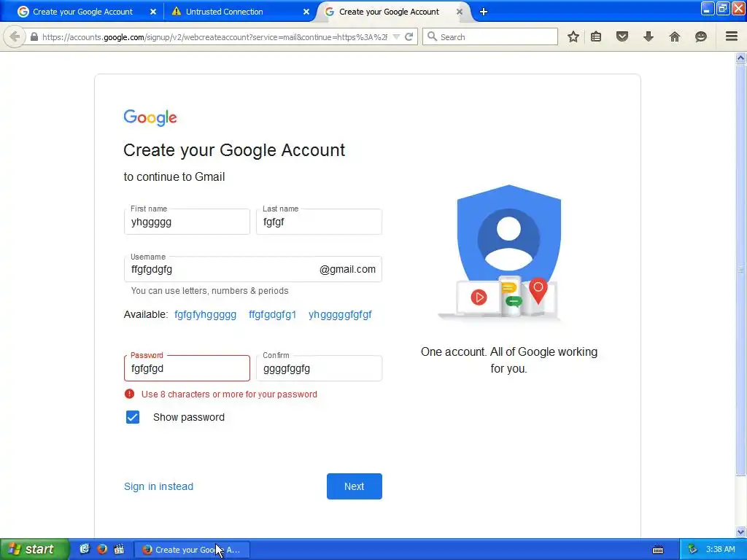This screenshot has height=560, width=747.
Task: Launch Firefox from quick launch bar
Action: coord(101,549)
